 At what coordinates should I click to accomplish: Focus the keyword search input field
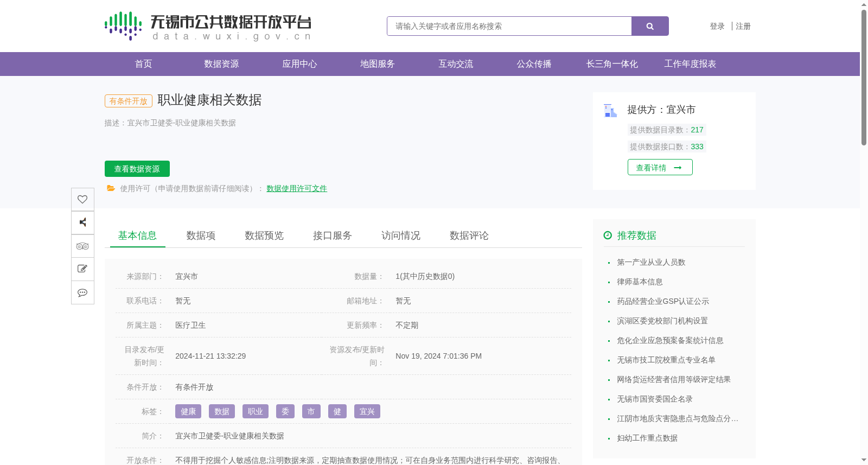pos(509,26)
